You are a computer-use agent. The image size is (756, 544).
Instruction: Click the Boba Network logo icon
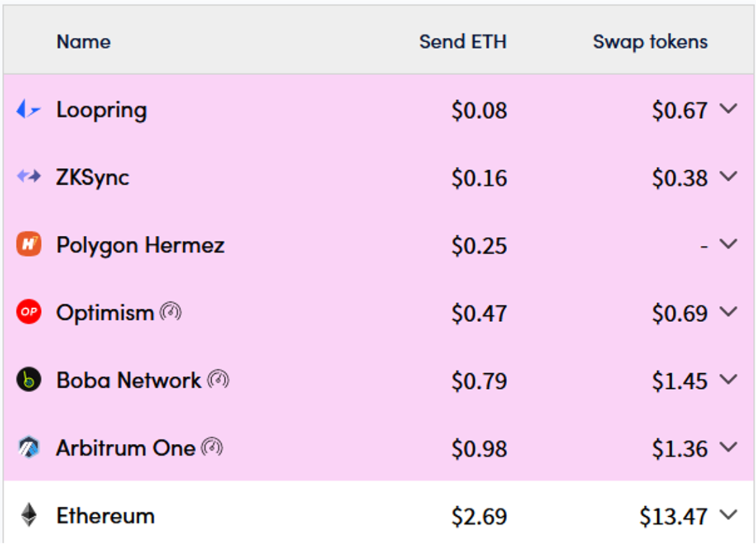pos(28,380)
